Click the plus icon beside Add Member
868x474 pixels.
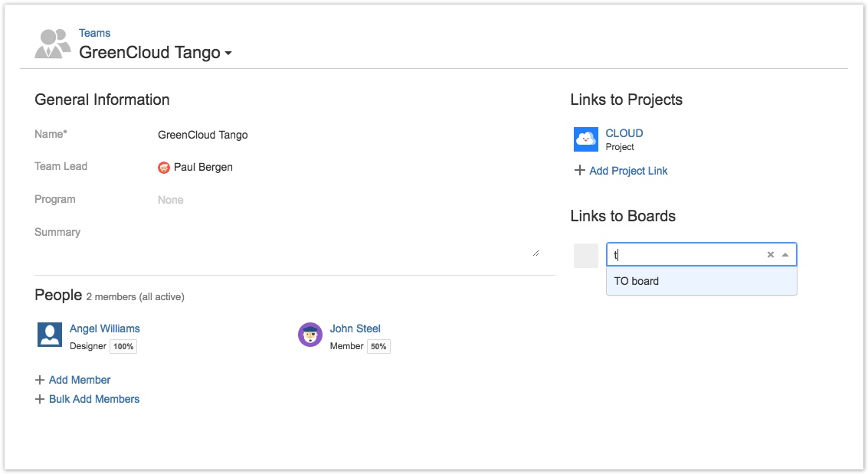point(40,380)
